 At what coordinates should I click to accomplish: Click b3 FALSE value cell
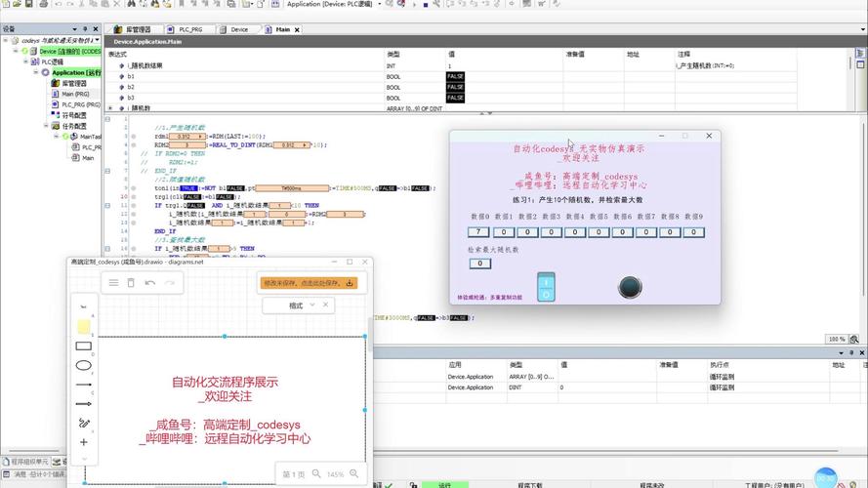pyautogui.click(x=455, y=98)
